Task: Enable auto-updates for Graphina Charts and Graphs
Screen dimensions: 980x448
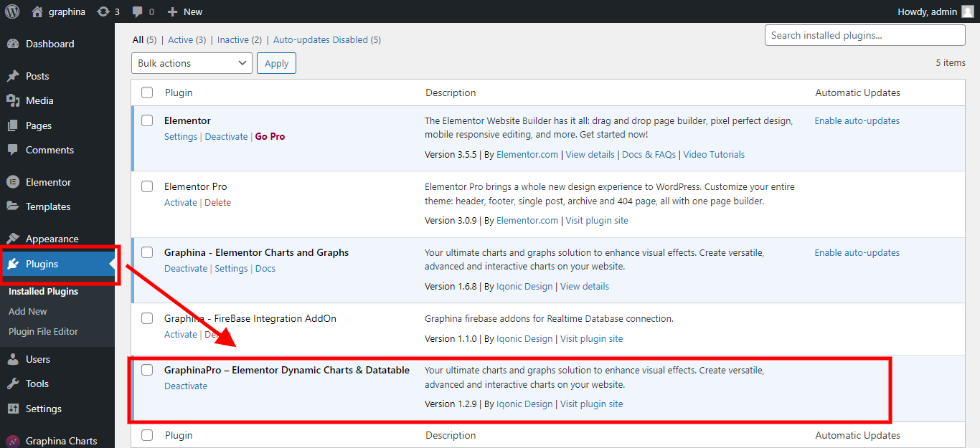Action: [857, 253]
